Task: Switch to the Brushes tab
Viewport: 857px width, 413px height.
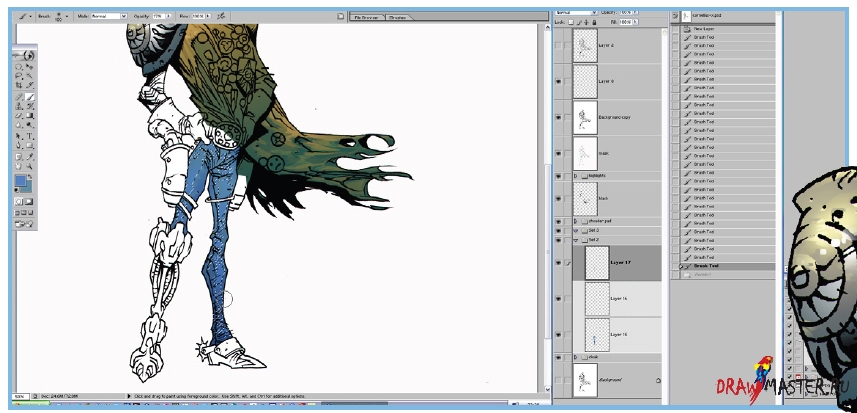Action: pyautogui.click(x=397, y=17)
